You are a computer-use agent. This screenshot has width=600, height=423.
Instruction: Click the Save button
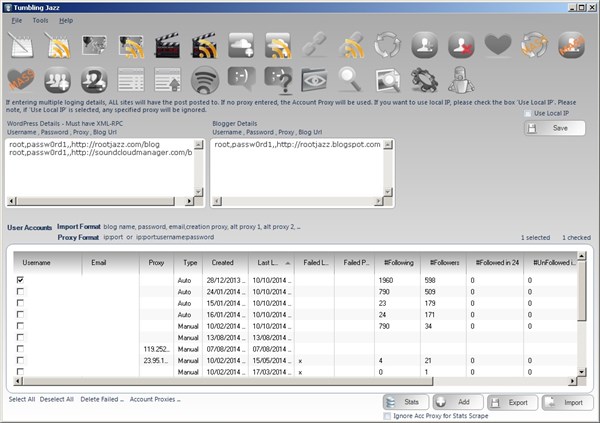(x=554, y=128)
